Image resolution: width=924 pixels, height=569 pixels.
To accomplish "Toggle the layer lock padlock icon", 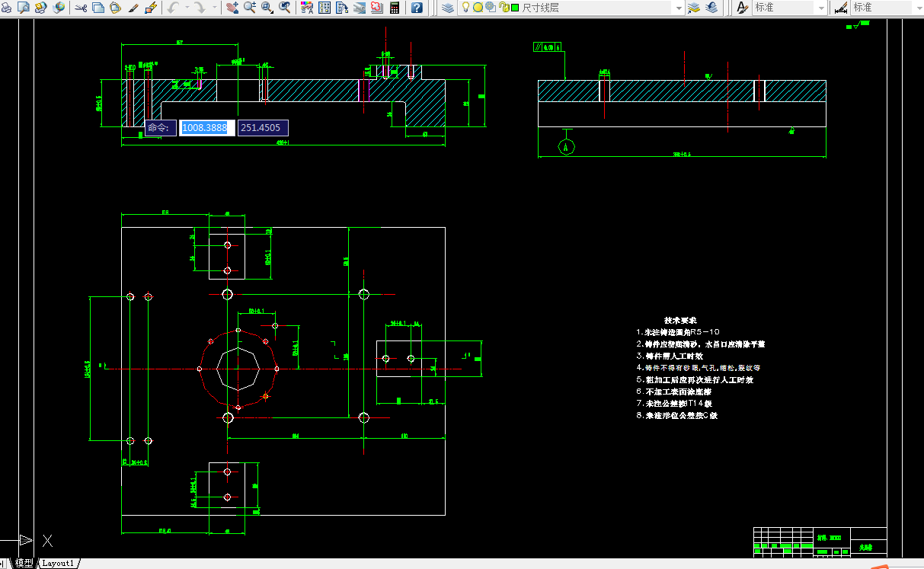I will pos(504,7).
